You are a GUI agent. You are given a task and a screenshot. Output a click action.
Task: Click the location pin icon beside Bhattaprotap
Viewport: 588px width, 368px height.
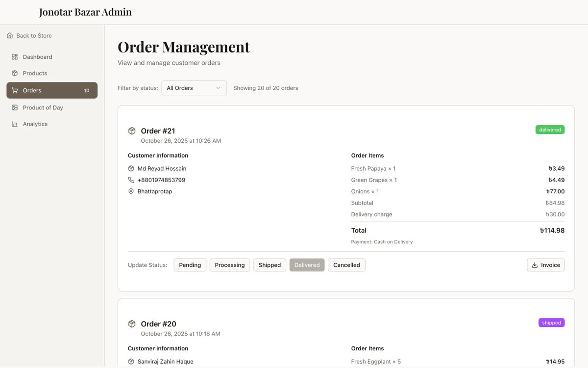point(131,191)
